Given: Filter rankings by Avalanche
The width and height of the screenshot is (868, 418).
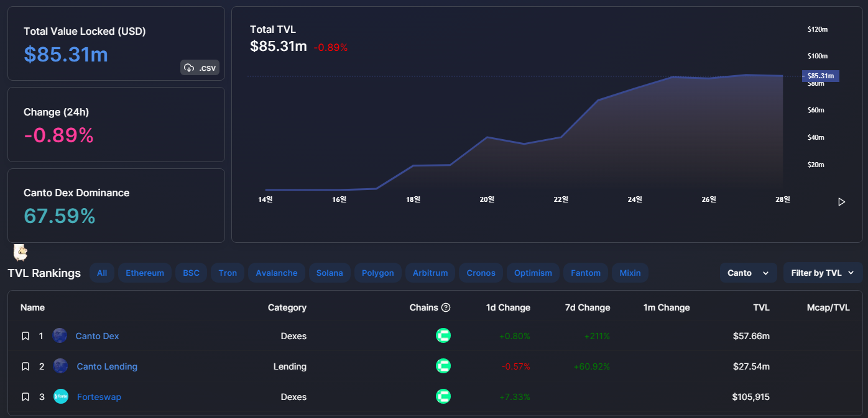Looking at the screenshot, I should tap(277, 273).
